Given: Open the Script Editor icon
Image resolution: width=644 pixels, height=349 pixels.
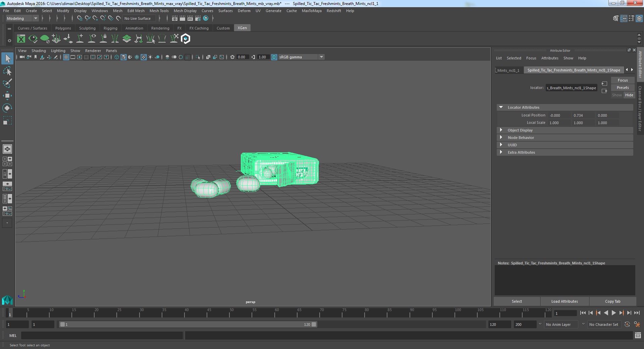Looking at the screenshot, I should 638,335.
